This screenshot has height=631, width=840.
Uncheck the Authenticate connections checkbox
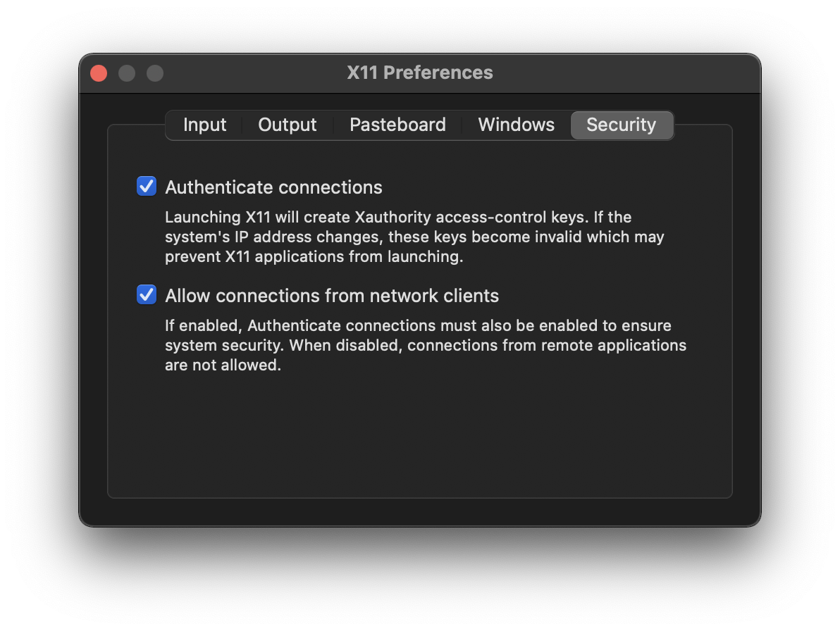pos(147,187)
